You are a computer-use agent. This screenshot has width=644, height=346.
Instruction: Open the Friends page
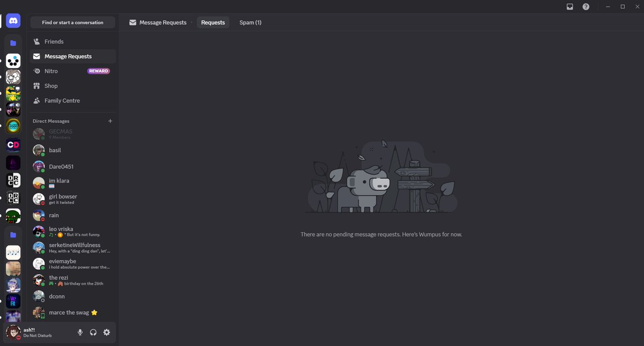73,41
